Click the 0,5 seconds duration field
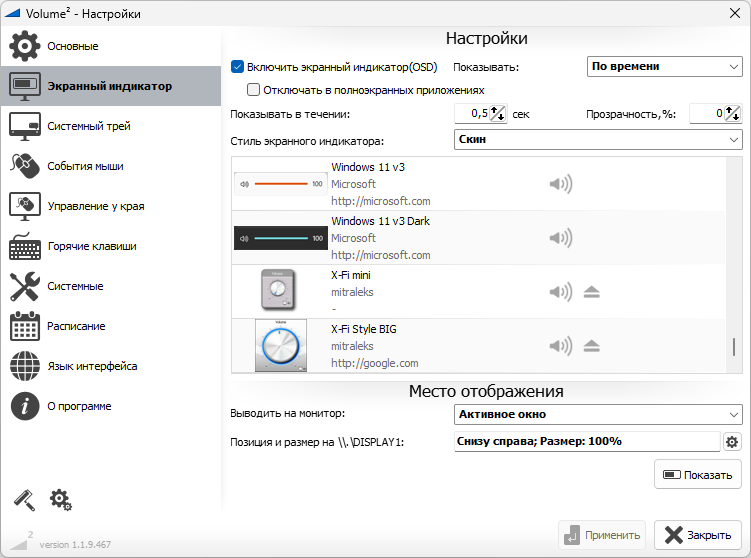Viewport: 751px width, 558px height. click(472, 114)
